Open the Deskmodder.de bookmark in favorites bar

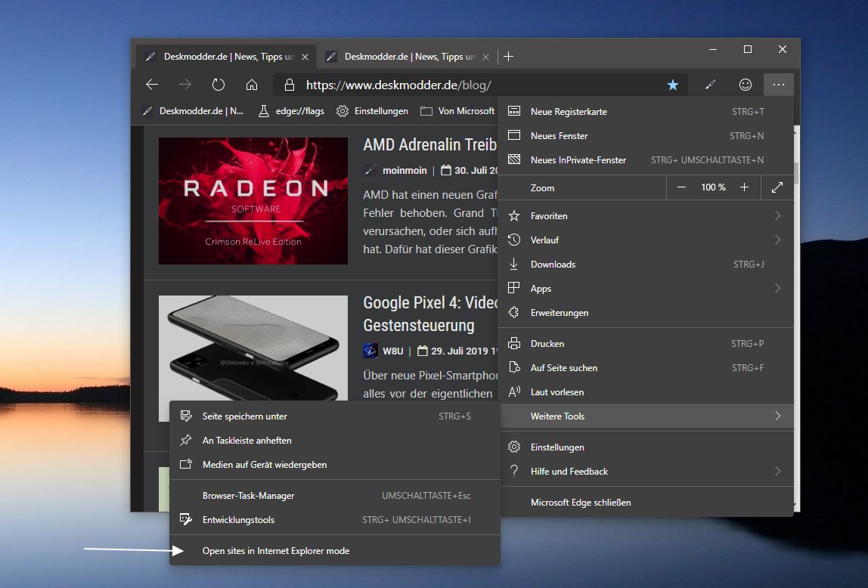coord(193,111)
